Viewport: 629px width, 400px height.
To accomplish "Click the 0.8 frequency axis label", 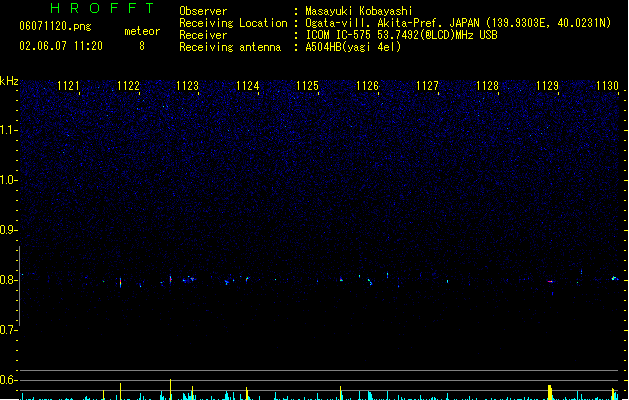I will pyautogui.click(x=8, y=280).
